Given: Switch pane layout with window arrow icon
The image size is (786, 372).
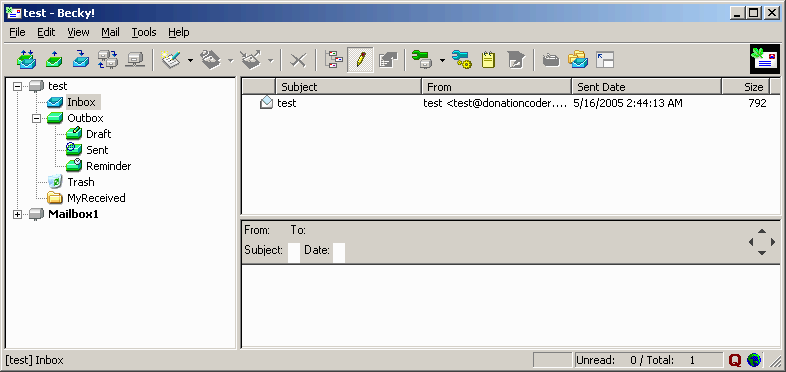Looking at the screenshot, I should coord(605,60).
